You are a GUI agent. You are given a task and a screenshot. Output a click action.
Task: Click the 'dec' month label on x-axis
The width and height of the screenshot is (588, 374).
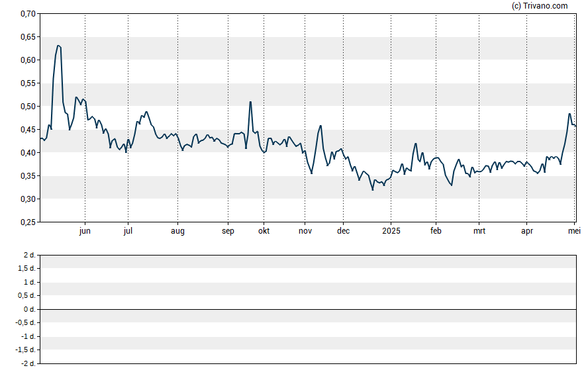point(343,231)
